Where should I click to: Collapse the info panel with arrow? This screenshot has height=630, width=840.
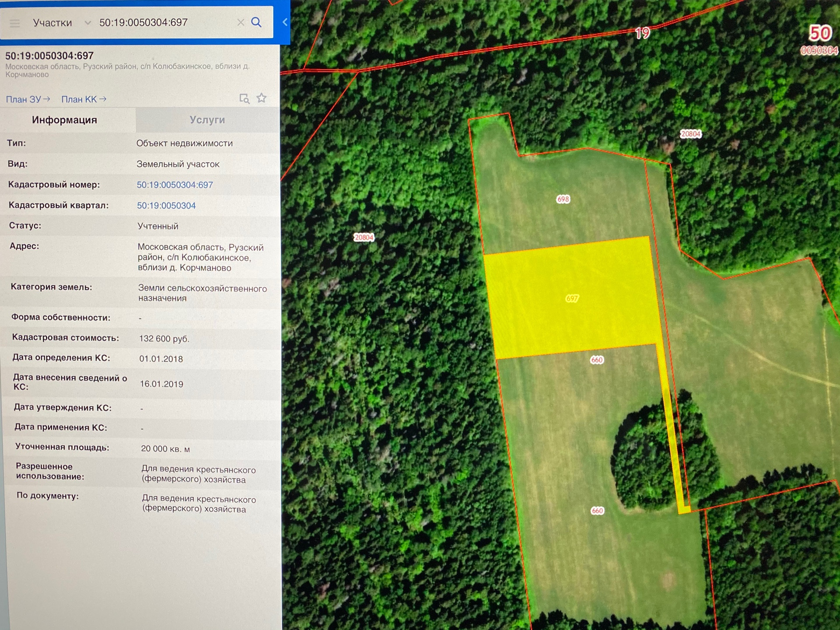point(285,22)
